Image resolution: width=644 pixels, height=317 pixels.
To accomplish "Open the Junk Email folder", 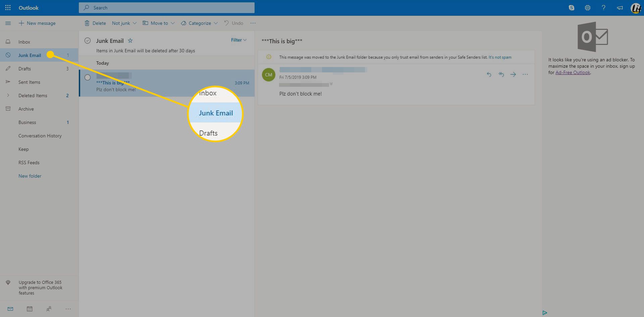I will click(x=39, y=55).
